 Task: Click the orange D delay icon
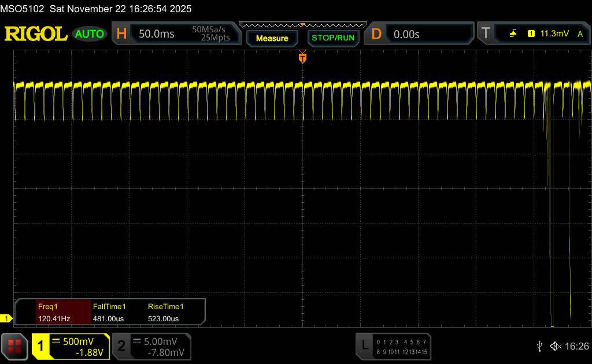coord(376,34)
